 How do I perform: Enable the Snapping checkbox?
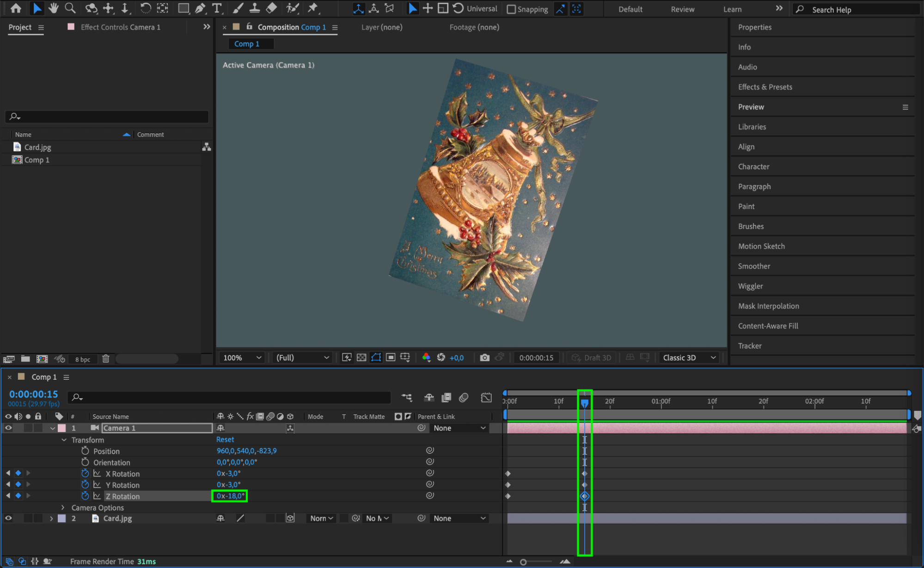tap(511, 9)
